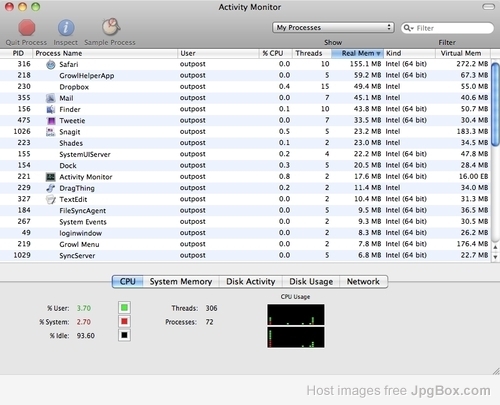Screen dimensions: 500x405
Task: Select the loginwindow process row
Action: (245, 233)
